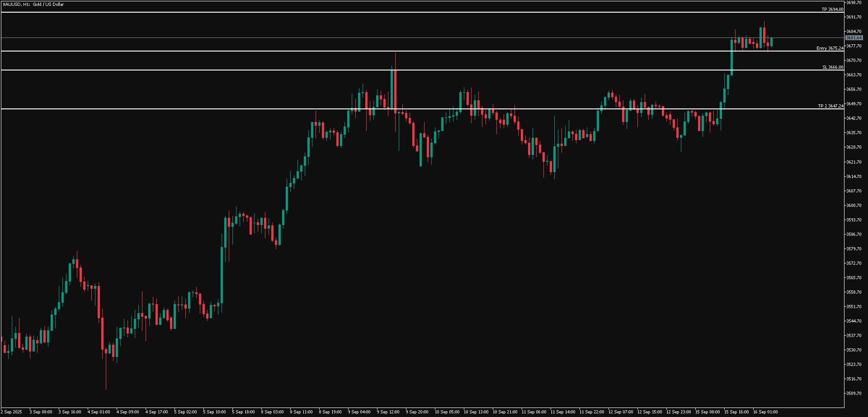Click the 16 Sep 01:00 time label

pos(765,412)
